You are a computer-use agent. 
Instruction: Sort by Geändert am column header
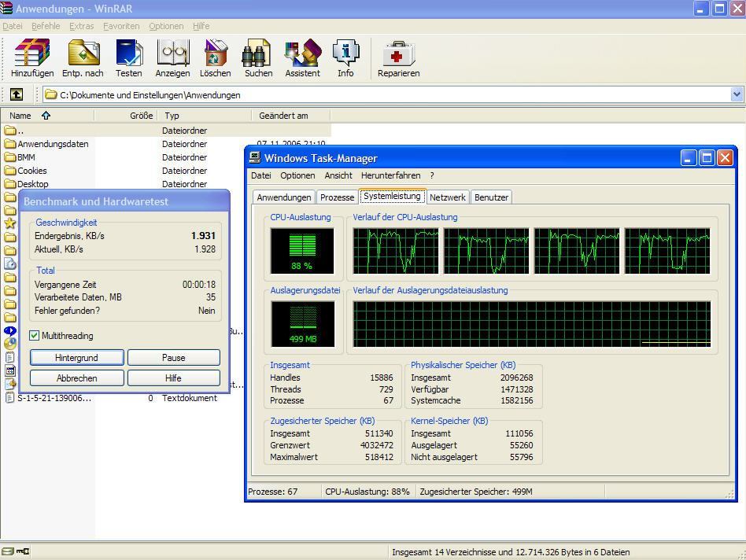tap(290, 116)
